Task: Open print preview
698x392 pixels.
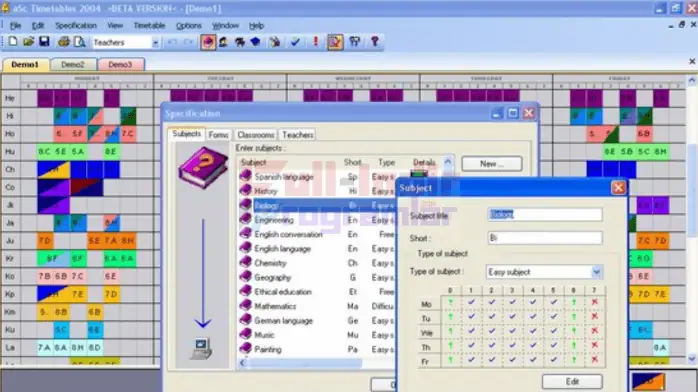Action: click(79, 42)
